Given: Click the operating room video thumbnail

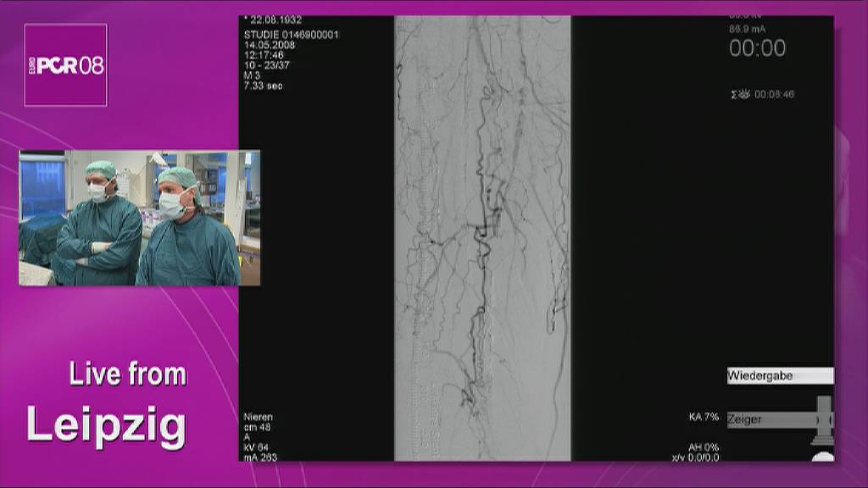Looking at the screenshot, I should (x=140, y=218).
